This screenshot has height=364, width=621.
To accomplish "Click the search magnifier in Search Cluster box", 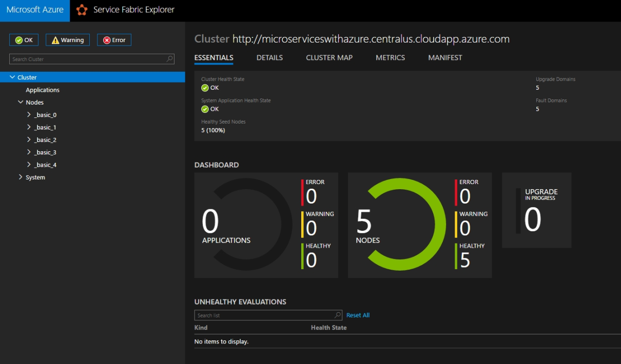I will point(170,59).
